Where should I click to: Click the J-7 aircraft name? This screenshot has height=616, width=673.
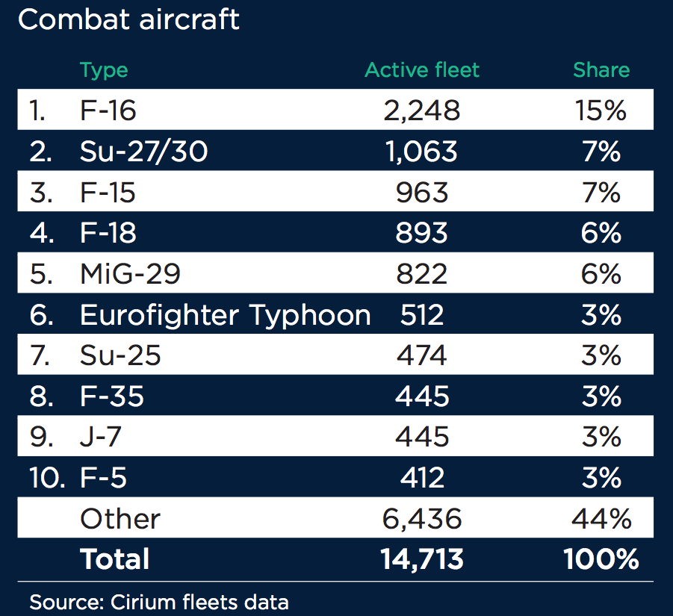click(102, 438)
